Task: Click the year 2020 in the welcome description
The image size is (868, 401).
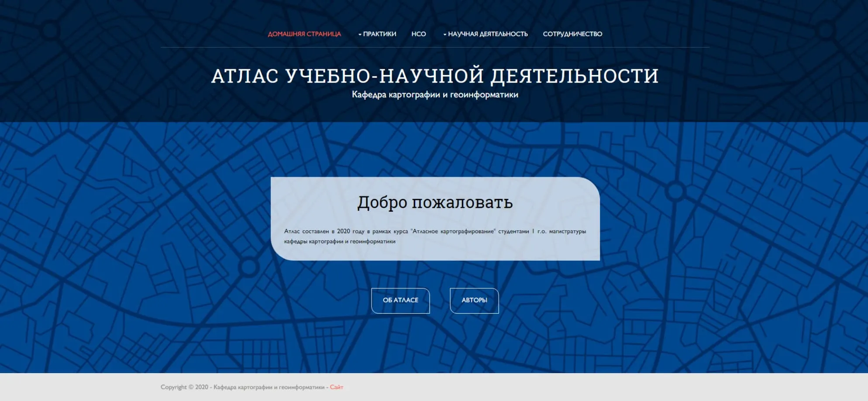Action: click(x=343, y=231)
